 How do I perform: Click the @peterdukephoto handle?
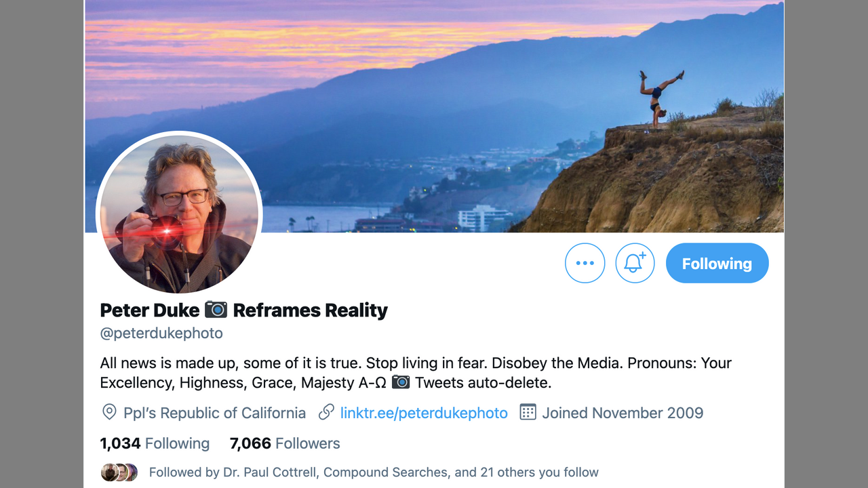[161, 333]
